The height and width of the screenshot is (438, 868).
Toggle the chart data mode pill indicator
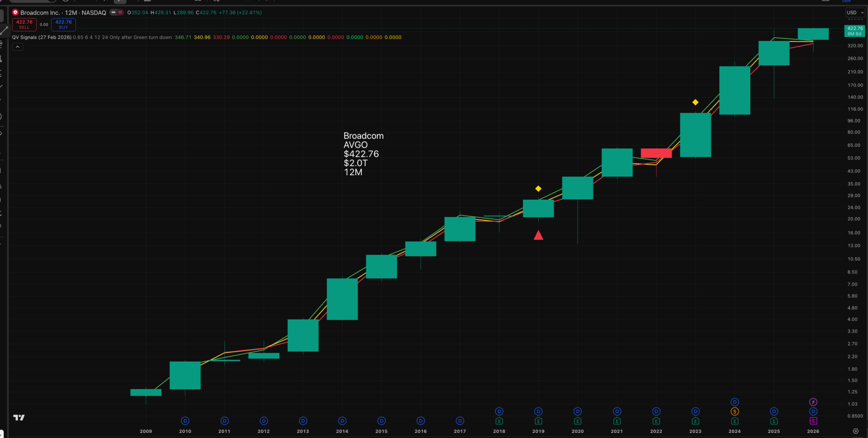tap(117, 13)
